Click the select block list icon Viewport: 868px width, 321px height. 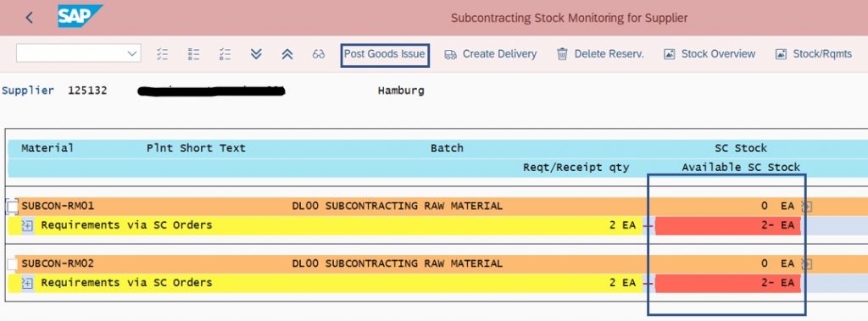225,53
